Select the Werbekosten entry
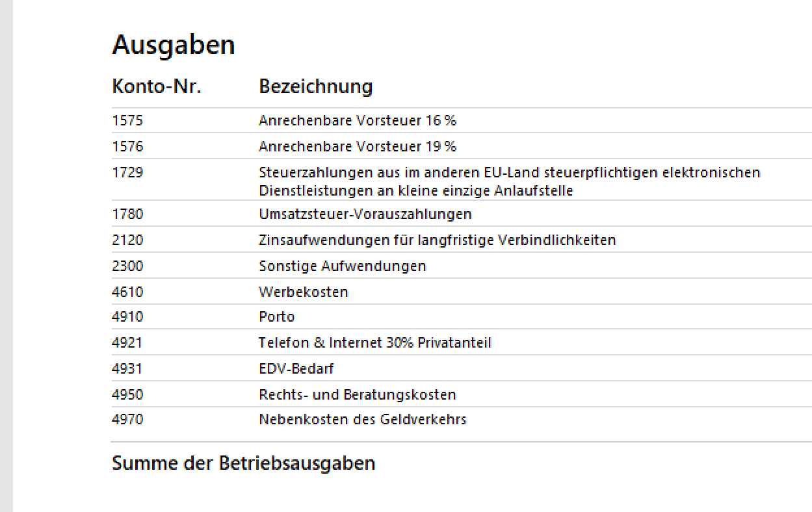 click(x=304, y=292)
